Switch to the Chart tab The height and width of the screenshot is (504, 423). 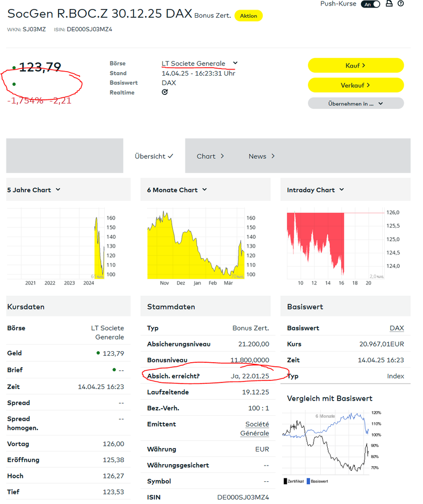pyautogui.click(x=210, y=156)
